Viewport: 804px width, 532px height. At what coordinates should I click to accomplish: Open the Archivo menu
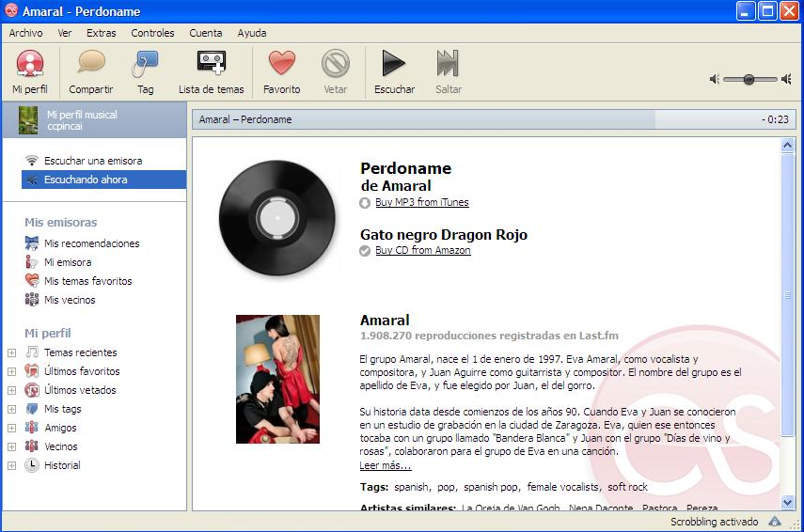point(25,33)
